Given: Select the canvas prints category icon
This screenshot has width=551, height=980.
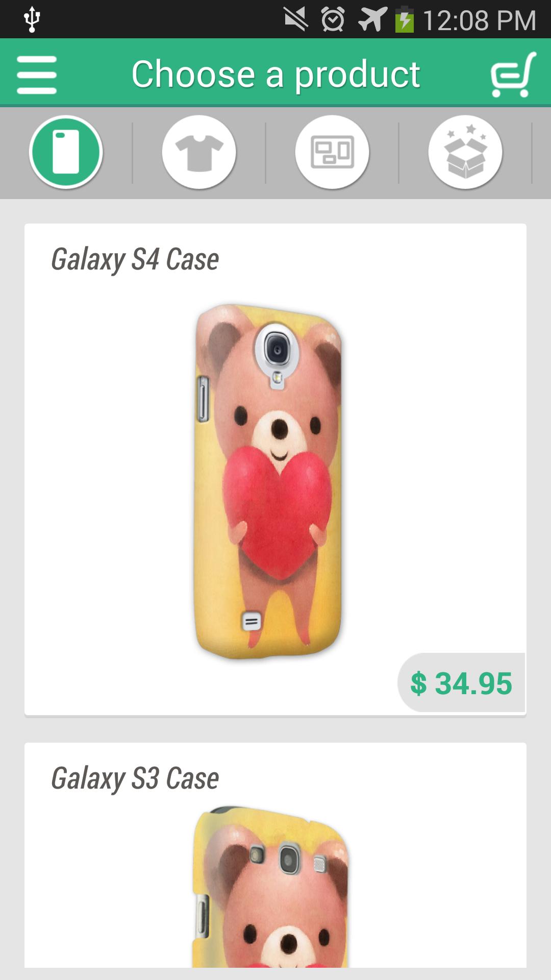Looking at the screenshot, I should pos(332,152).
